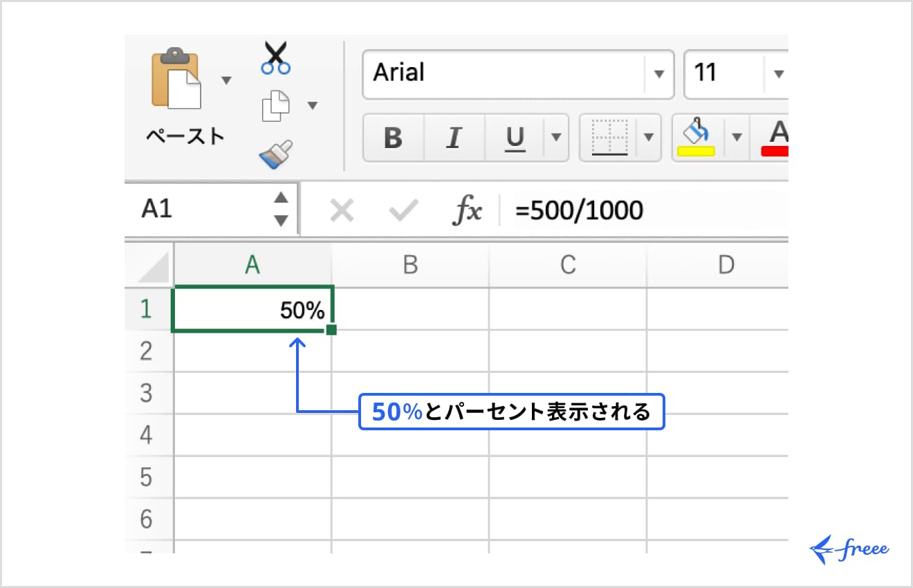Image resolution: width=913 pixels, height=588 pixels.
Task: Click the X to cancel formula entry
Action: 342,210
